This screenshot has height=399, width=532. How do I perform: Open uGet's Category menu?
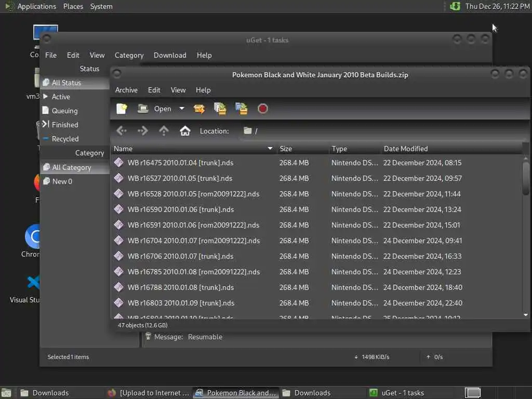pyautogui.click(x=129, y=55)
